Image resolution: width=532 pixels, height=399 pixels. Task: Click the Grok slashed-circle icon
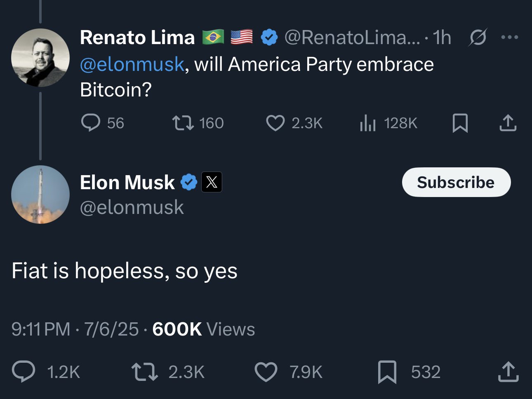point(478,38)
